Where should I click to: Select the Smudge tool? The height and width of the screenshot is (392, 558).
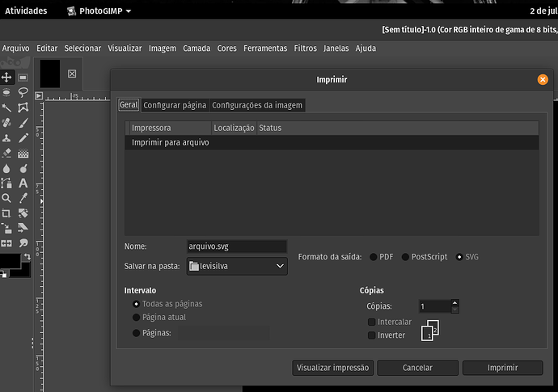(x=23, y=243)
